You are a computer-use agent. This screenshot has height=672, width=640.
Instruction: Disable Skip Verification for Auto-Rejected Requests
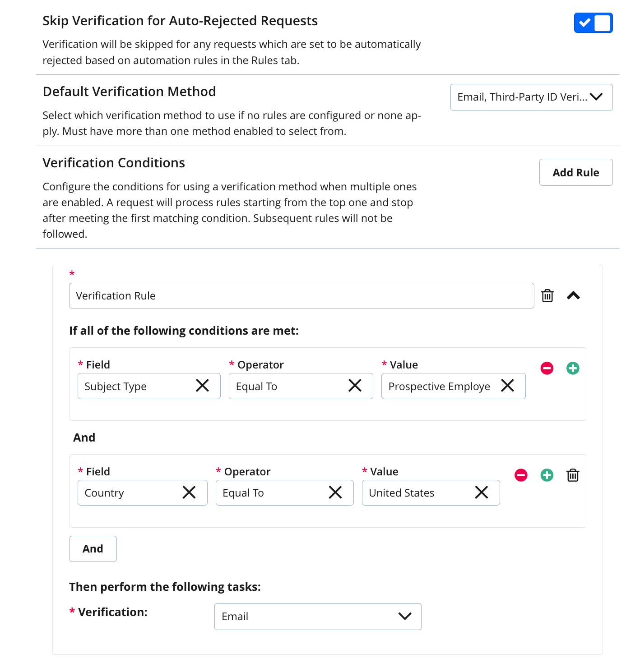tap(593, 23)
